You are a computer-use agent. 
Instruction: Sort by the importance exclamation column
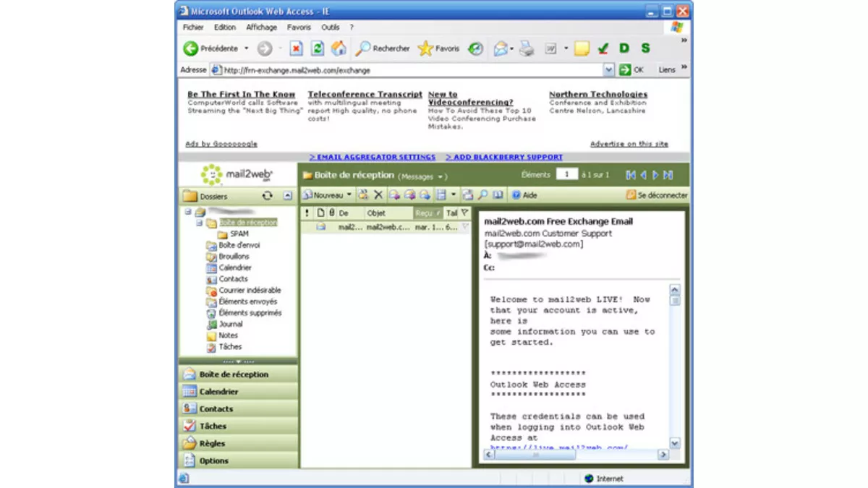tap(307, 213)
